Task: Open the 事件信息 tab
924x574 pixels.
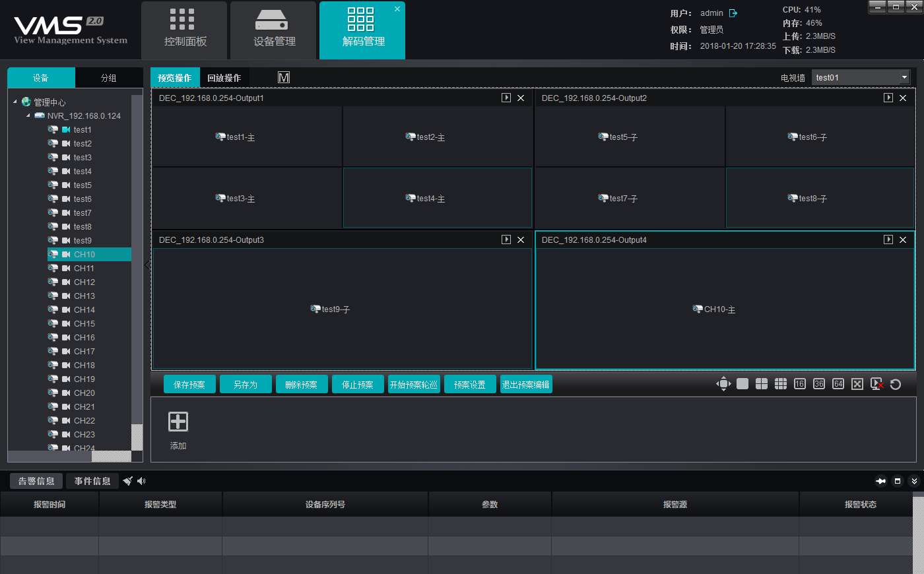Action: (92, 481)
